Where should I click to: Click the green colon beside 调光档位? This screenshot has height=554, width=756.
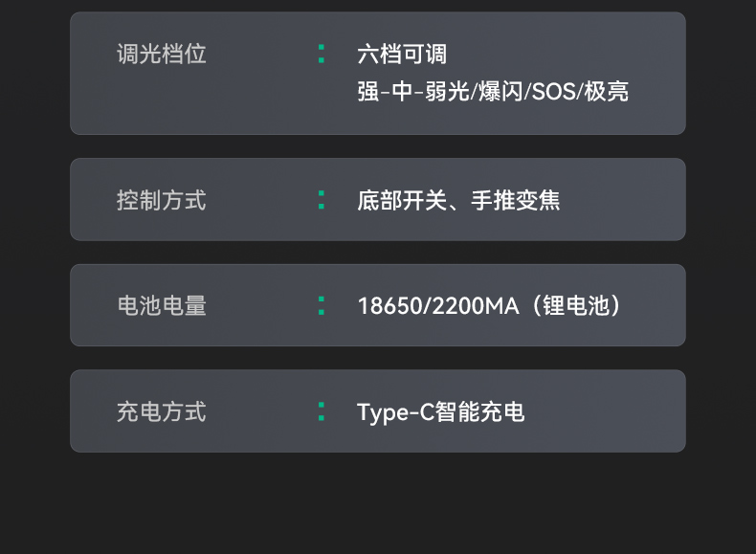click(322, 54)
